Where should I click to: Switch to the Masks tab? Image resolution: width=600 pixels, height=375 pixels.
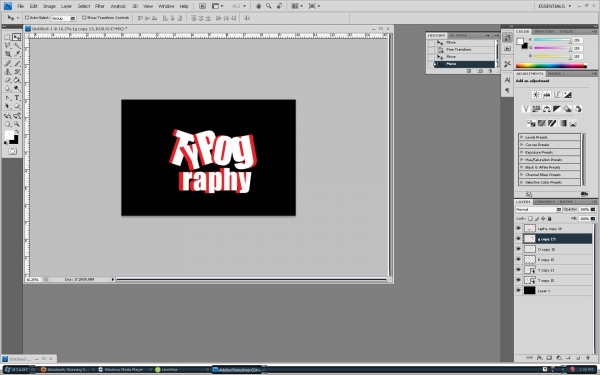click(554, 73)
